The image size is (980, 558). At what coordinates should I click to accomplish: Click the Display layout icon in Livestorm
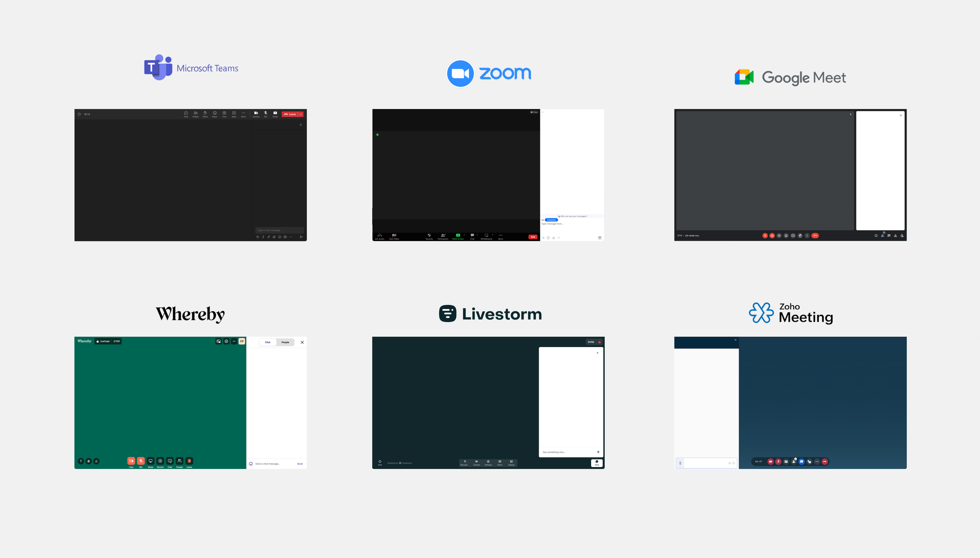511,463
